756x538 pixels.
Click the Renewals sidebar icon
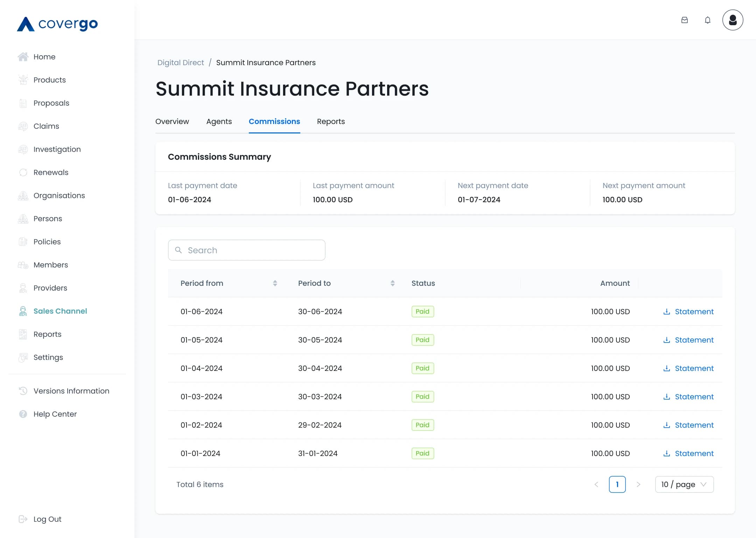tap(23, 172)
